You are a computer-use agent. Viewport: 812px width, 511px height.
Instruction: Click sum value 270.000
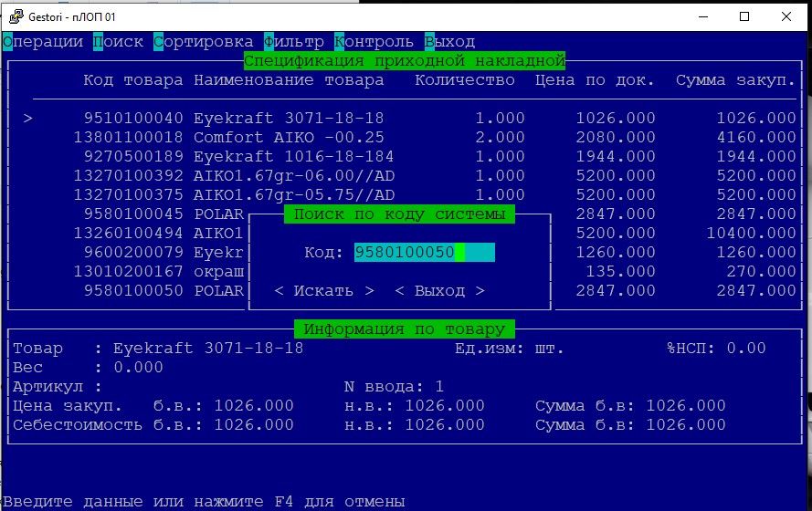[761, 271]
